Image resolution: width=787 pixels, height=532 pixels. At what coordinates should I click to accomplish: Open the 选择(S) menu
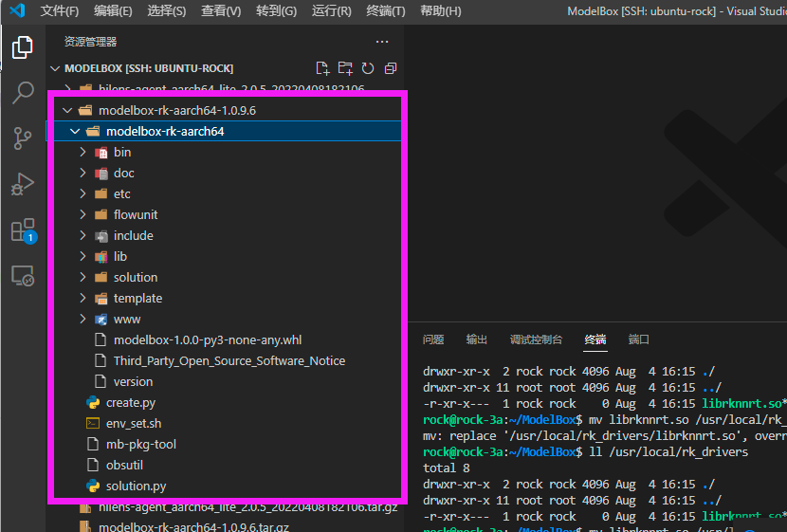167,10
